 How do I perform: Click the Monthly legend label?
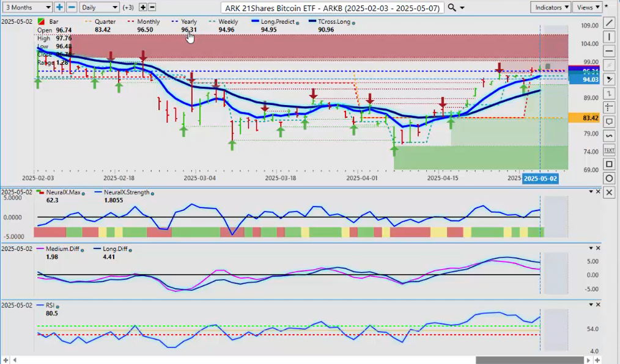[x=149, y=22]
